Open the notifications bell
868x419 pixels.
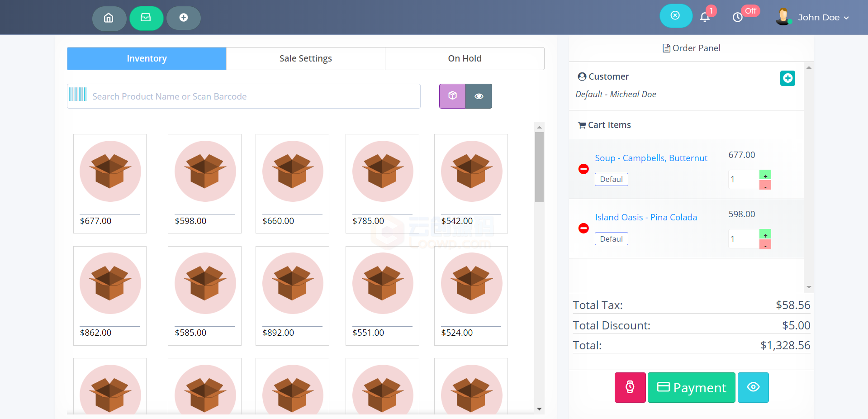click(x=705, y=17)
